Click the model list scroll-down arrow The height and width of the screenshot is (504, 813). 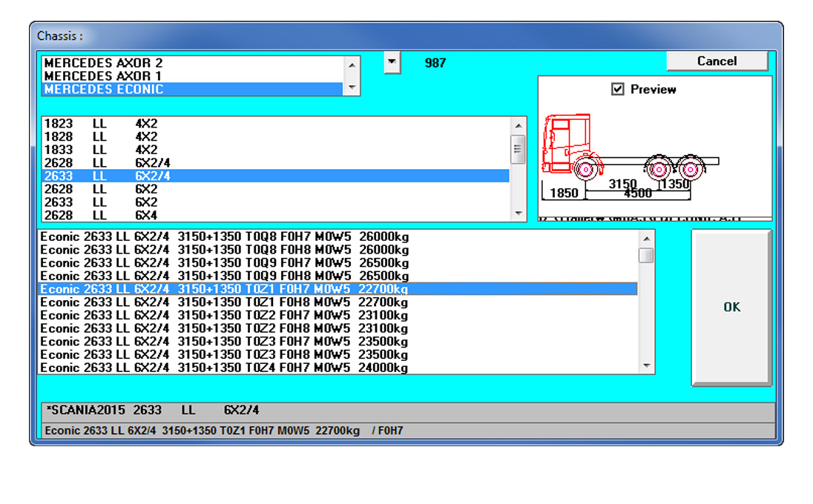[x=518, y=213]
